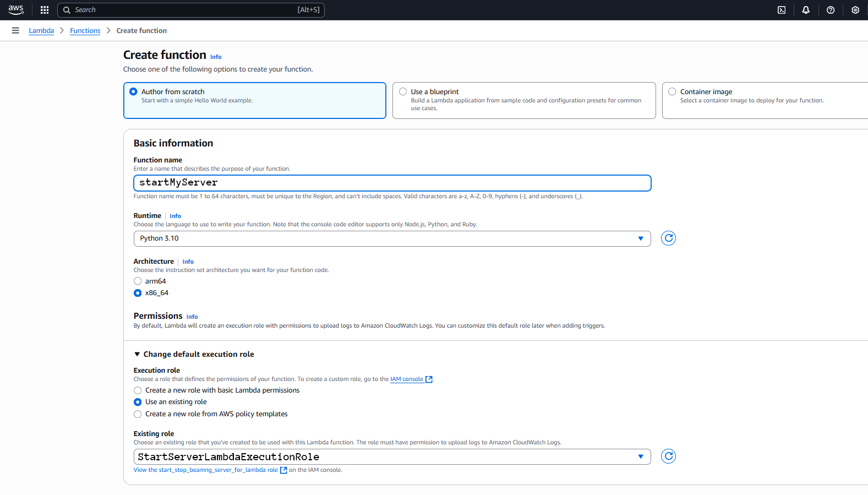Image resolution: width=868 pixels, height=495 pixels.
Task: Select Create a new role from AWS policy templates
Action: point(138,414)
